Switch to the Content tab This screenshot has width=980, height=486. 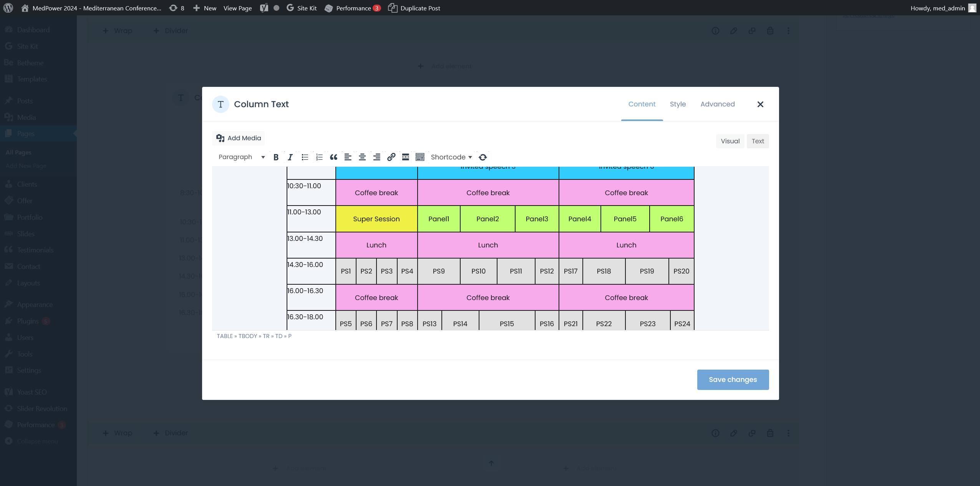click(642, 104)
